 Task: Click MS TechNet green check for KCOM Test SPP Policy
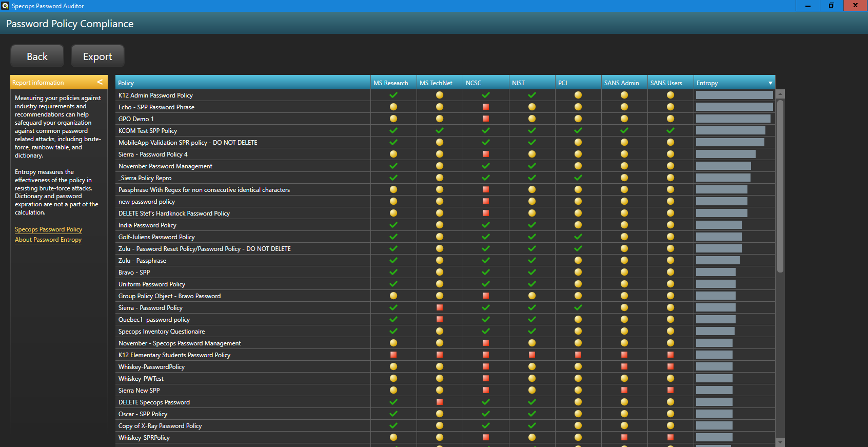[x=440, y=130]
